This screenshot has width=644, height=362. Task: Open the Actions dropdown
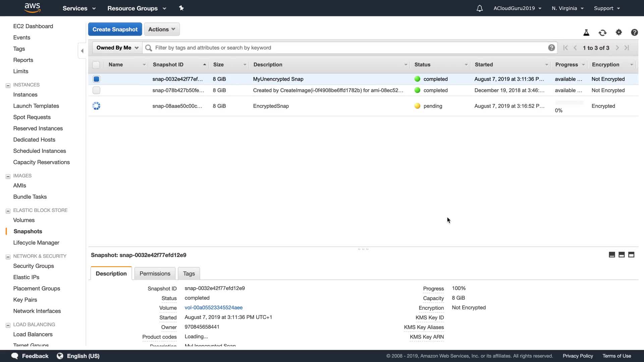pyautogui.click(x=162, y=29)
